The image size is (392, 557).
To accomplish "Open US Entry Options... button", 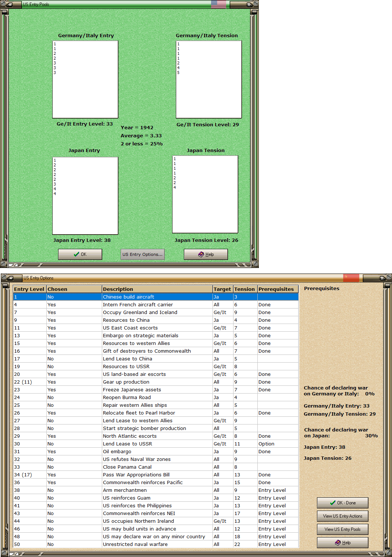I will click(x=142, y=254).
